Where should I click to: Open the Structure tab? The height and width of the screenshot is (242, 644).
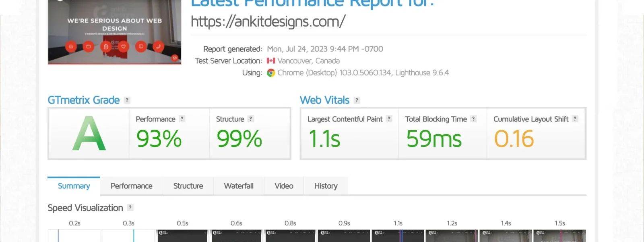pos(188,186)
